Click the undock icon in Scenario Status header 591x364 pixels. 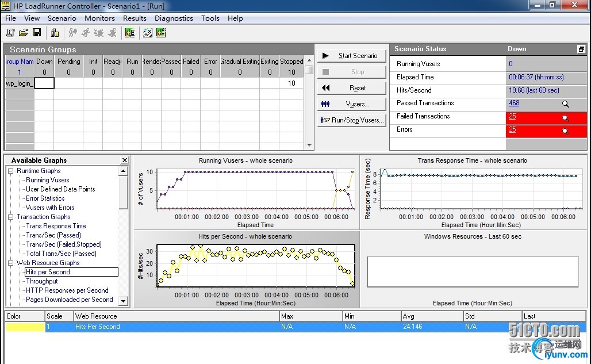(581, 49)
